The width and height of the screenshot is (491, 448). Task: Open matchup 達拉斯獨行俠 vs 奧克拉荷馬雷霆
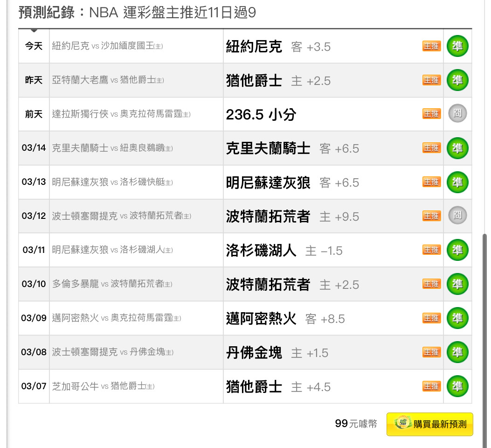coord(121,114)
